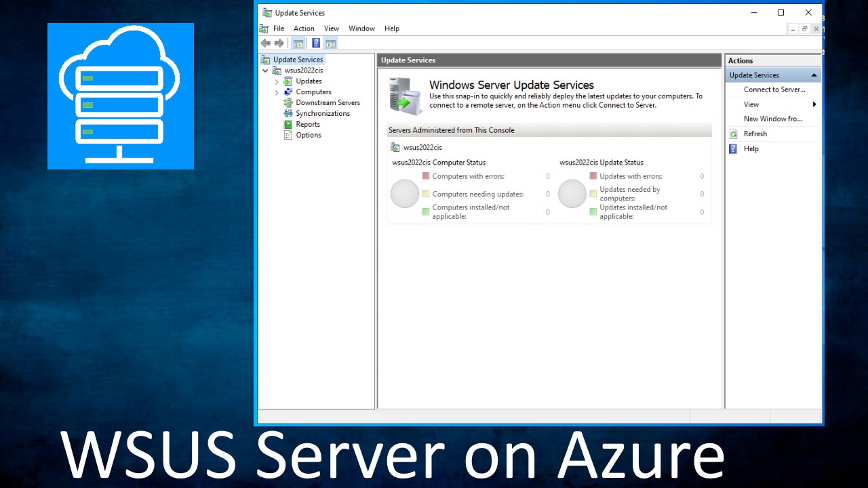
Task: Click Help in the Actions pane
Action: pos(751,149)
